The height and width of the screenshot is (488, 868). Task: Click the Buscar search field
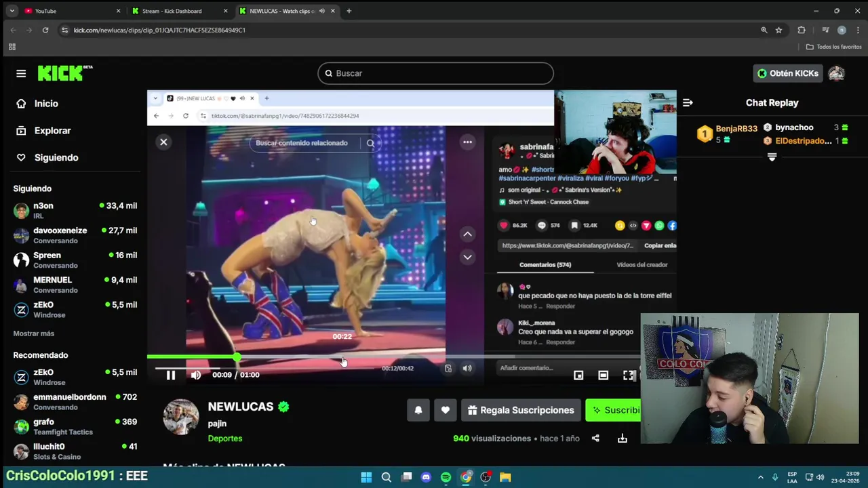pyautogui.click(x=435, y=73)
